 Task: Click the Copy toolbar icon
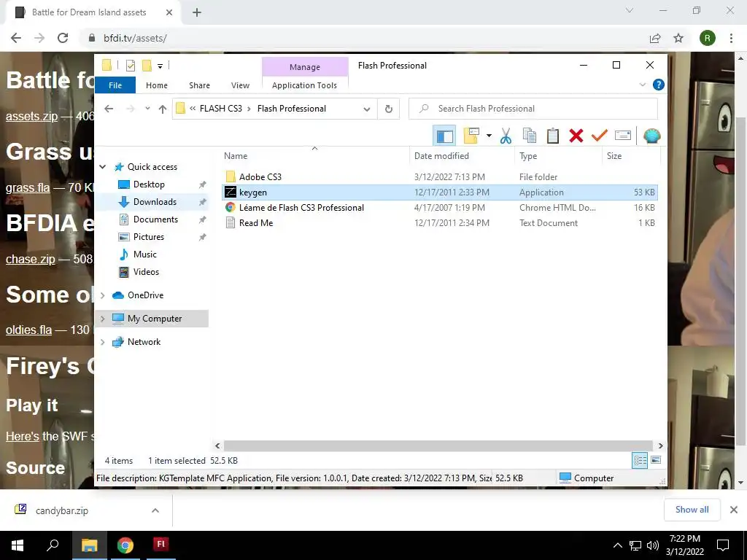[530, 136]
